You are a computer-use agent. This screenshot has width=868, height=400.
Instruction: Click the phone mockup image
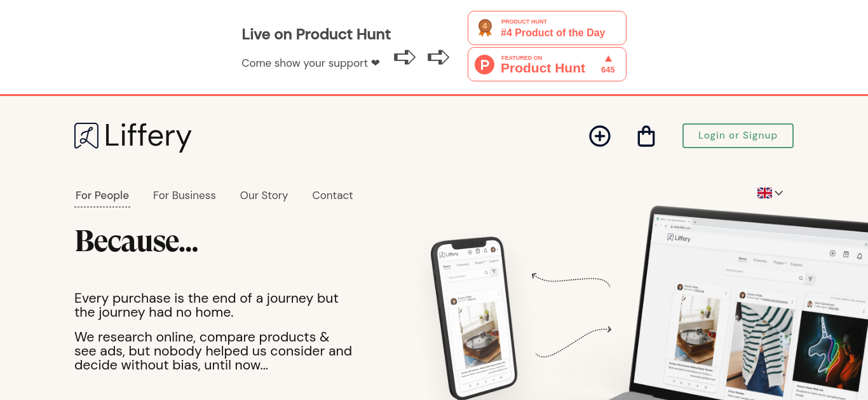tap(473, 318)
